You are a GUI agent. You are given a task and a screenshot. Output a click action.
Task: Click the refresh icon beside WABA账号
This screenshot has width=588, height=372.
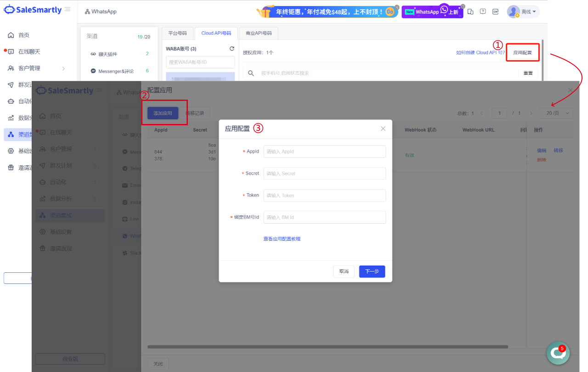pos(232,49)
